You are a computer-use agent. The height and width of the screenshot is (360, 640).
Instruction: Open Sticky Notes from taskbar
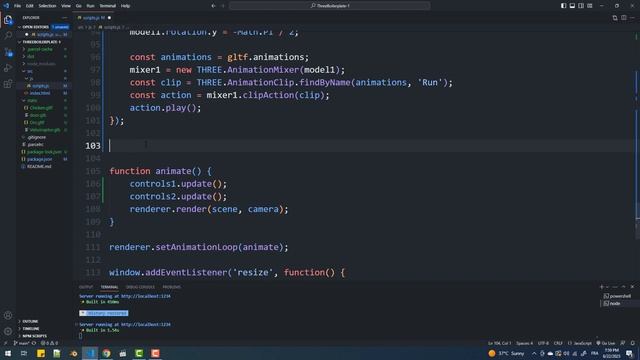pos(41,353)
